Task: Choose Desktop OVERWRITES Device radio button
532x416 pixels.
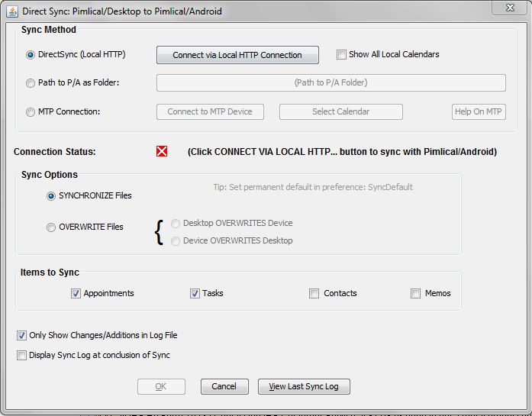Action: click(176, 224)
